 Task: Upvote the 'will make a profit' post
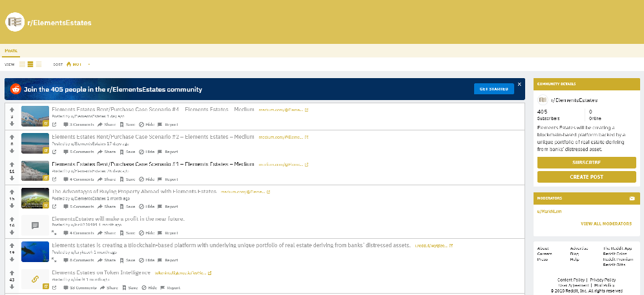click(x=12, y=219)
